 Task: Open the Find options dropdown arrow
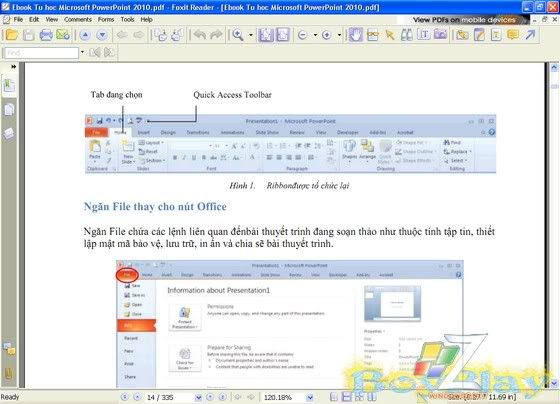click(82, 53)
